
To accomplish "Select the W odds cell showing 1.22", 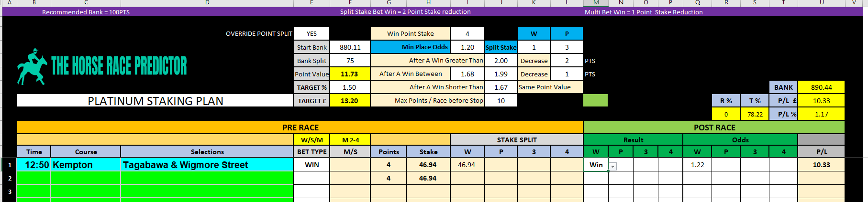I will [x=697, y=165].
